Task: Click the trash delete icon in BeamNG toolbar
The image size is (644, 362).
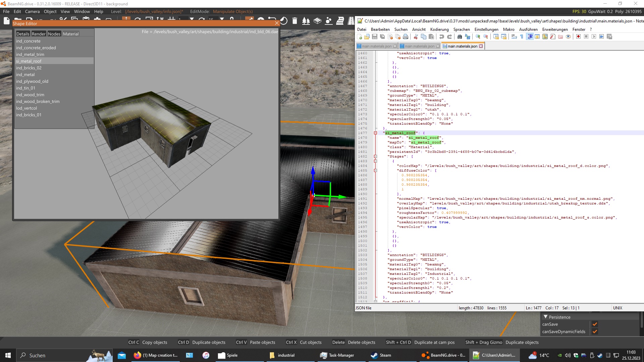Action: pyautogui.click(x=294, y=21)
